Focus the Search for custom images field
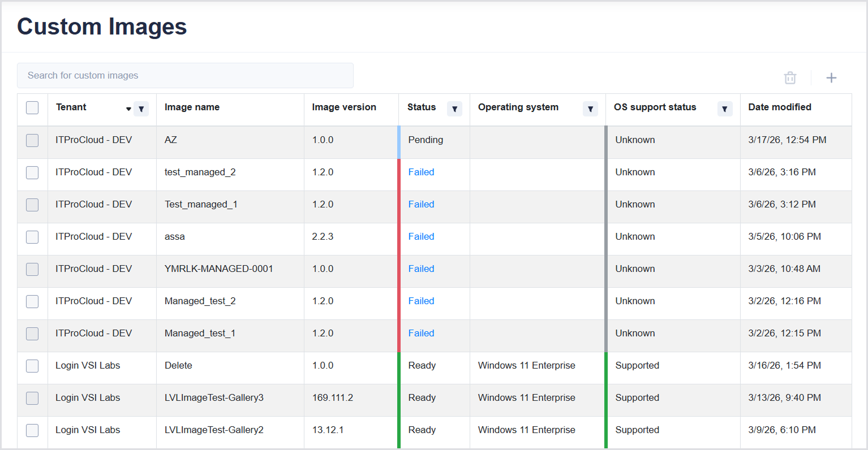 point(185,76)
